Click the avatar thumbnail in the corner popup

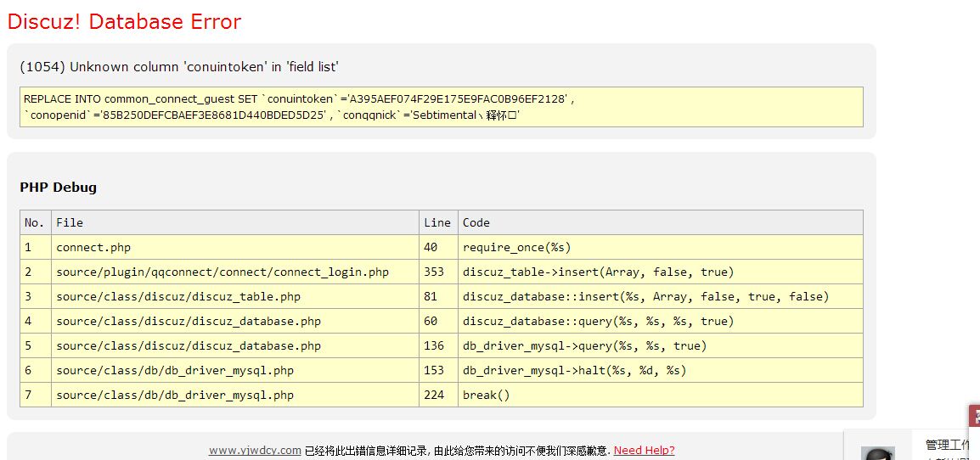click(x=877, y=453)
